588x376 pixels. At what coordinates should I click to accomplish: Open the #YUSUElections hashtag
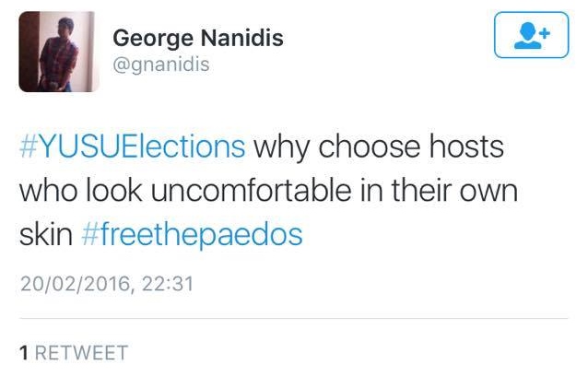(x=133, y=147)
